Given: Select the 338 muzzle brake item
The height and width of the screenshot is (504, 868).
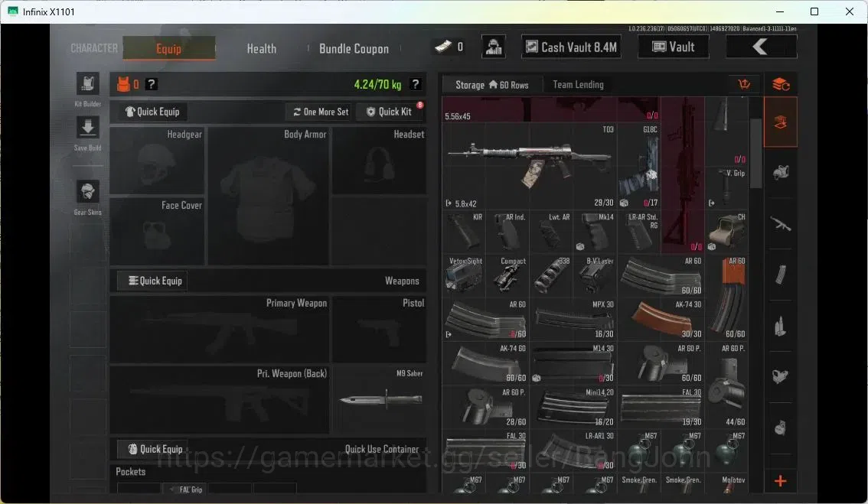Looking at the screenshot, I should pyautogui.click(x=551, y=275).
